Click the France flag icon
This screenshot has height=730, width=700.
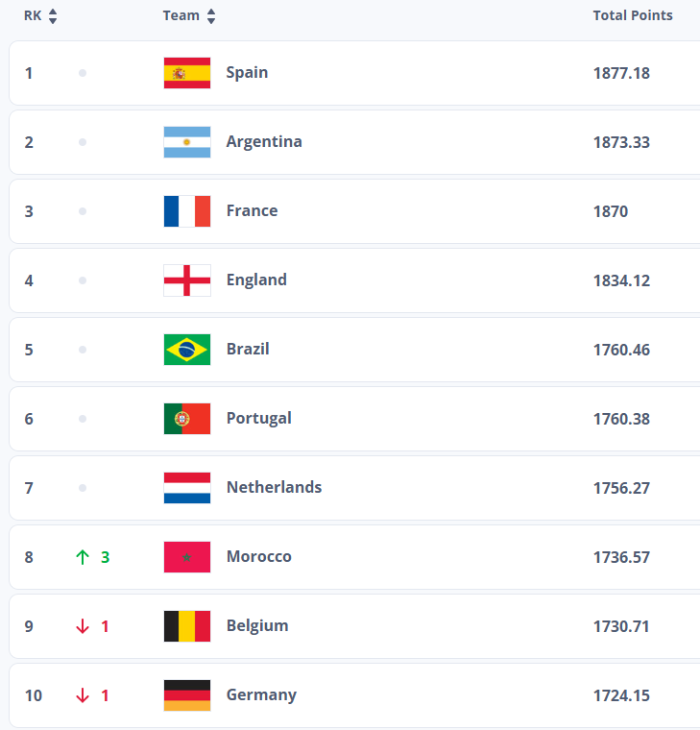(x=187, y=211)
